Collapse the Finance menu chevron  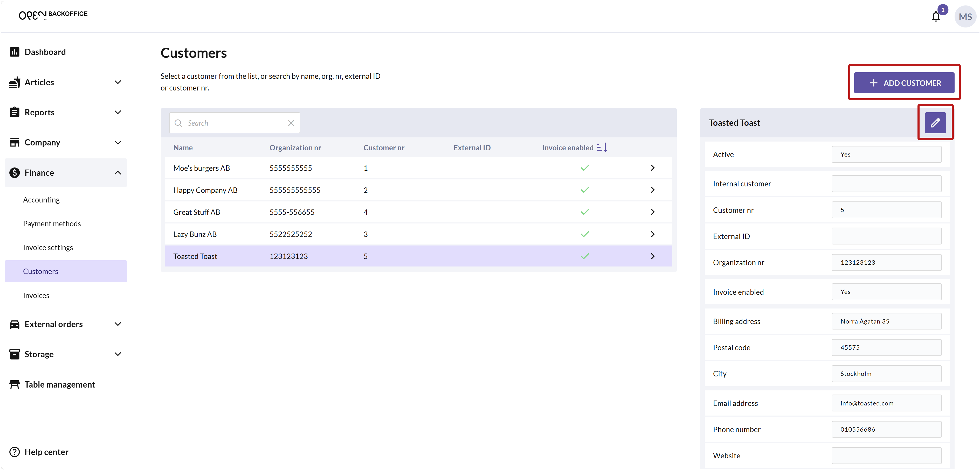click(118, 173)
